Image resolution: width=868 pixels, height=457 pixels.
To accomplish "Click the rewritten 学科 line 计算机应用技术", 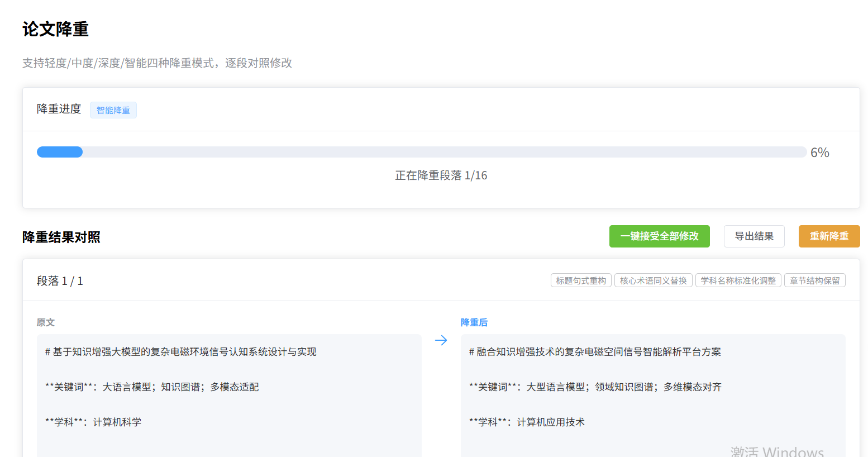I will (x=527, y=422).
